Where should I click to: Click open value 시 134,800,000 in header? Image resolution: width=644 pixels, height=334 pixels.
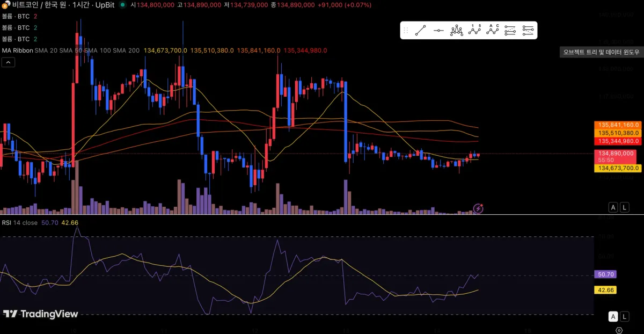pyautogui.click(x=152, y=4)
